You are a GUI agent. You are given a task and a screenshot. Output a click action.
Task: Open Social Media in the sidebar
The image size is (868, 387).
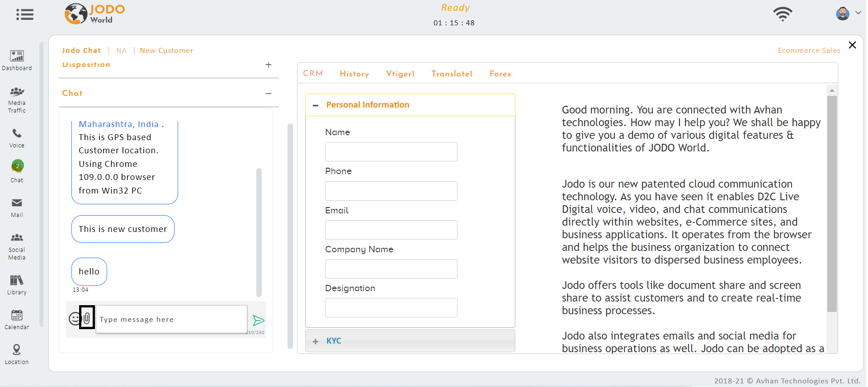(17, 247)
